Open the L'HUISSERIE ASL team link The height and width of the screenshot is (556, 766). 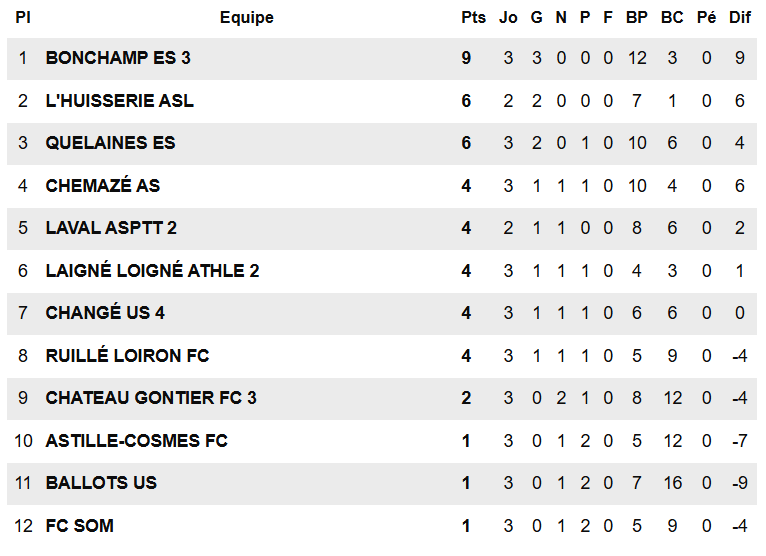point(120,101)
